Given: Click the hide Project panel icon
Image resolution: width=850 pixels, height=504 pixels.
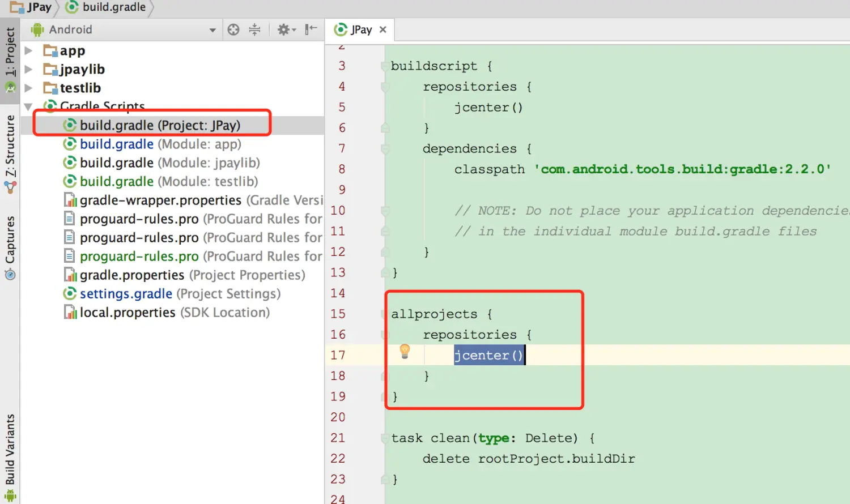Looking at the screenshot, I should click(x=311, y=29).
